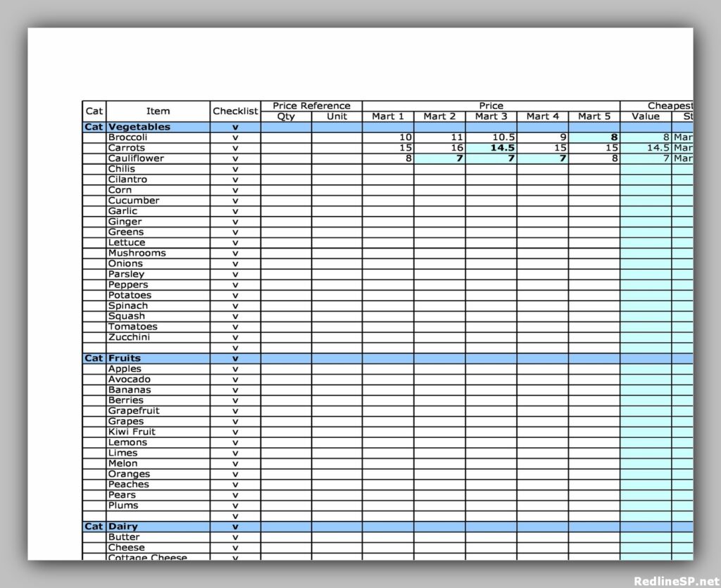Select the Tomatoes item cell

[158, 327]
